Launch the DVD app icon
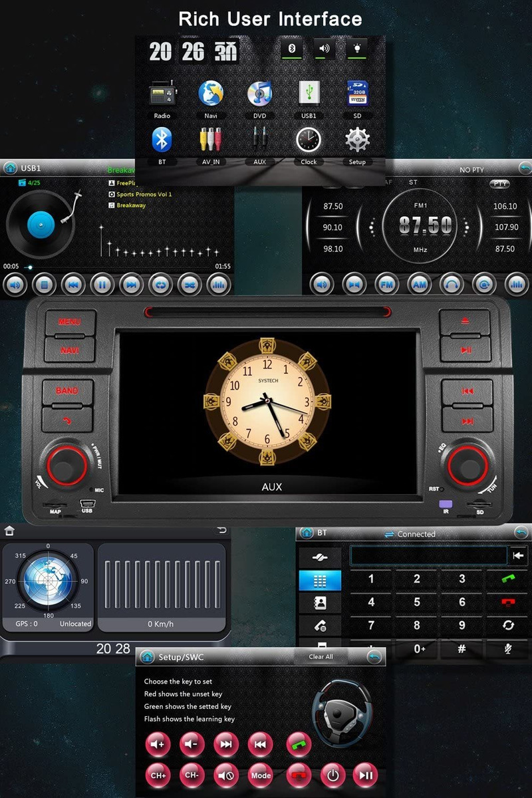The image size is (532, 798). [259, 94]
